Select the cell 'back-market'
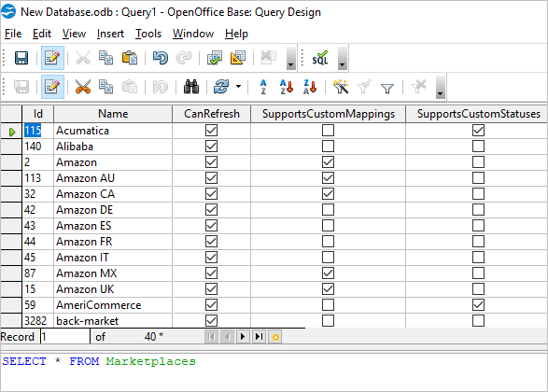Image resolution: width=548 pixels, height=392 pixels. pyautogui.click(x=113, y=321)
